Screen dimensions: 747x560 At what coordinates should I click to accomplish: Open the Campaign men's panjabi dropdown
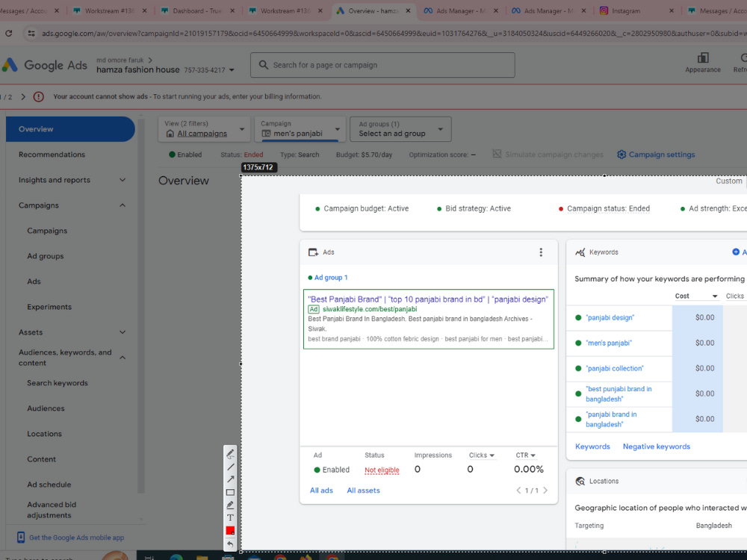pyautogui.click(x=300, y=129)
